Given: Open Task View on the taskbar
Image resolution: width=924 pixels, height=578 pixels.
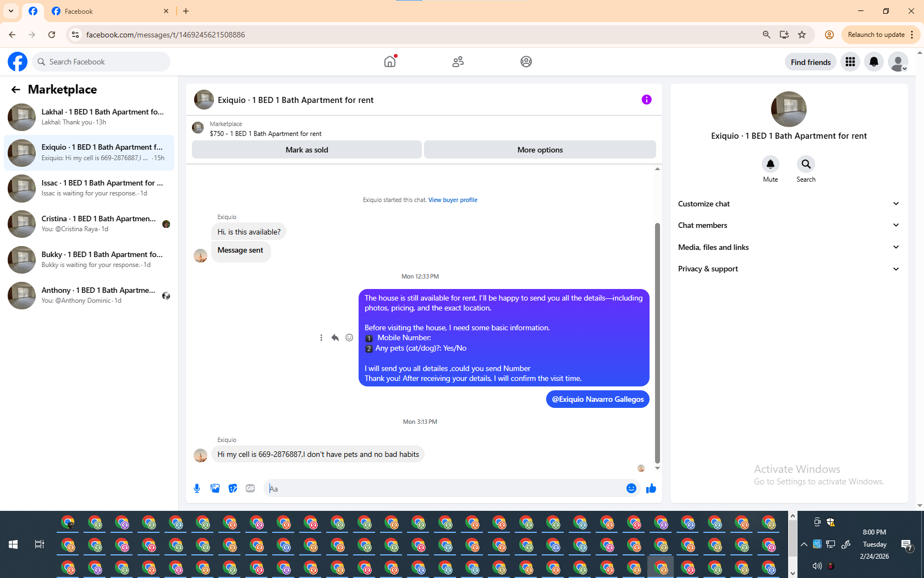Looking at the screenshot, I should 40,544.
